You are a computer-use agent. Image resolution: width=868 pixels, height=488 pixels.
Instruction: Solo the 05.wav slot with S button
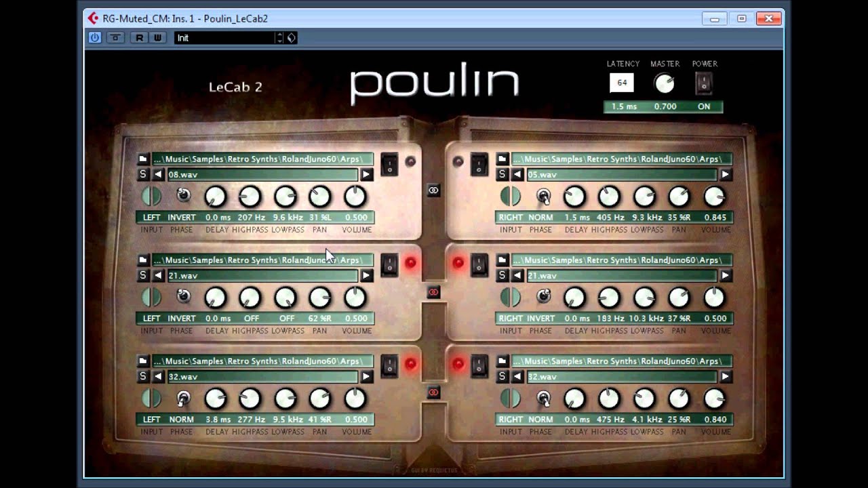pos(502,175)
